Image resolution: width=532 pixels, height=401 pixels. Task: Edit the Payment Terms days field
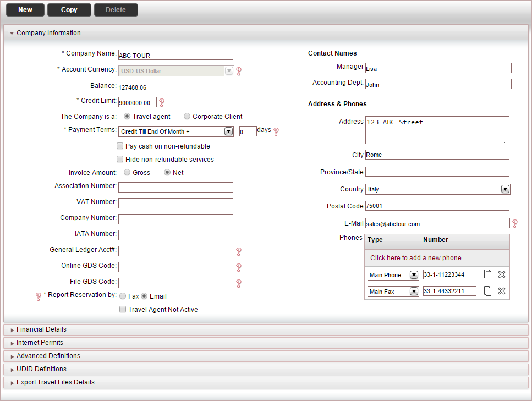coord(248,131)
